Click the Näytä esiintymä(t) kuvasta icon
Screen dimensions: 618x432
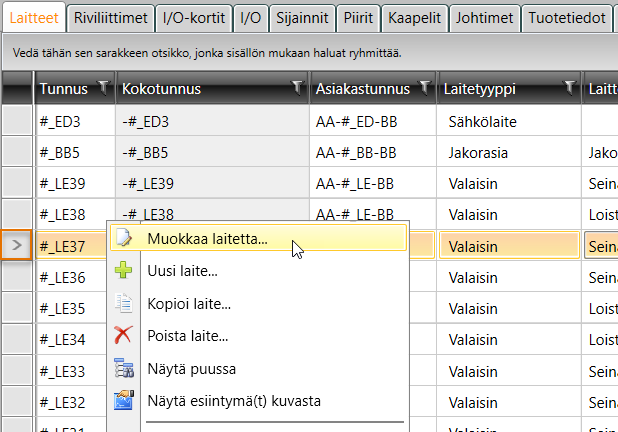click(124, 401)
